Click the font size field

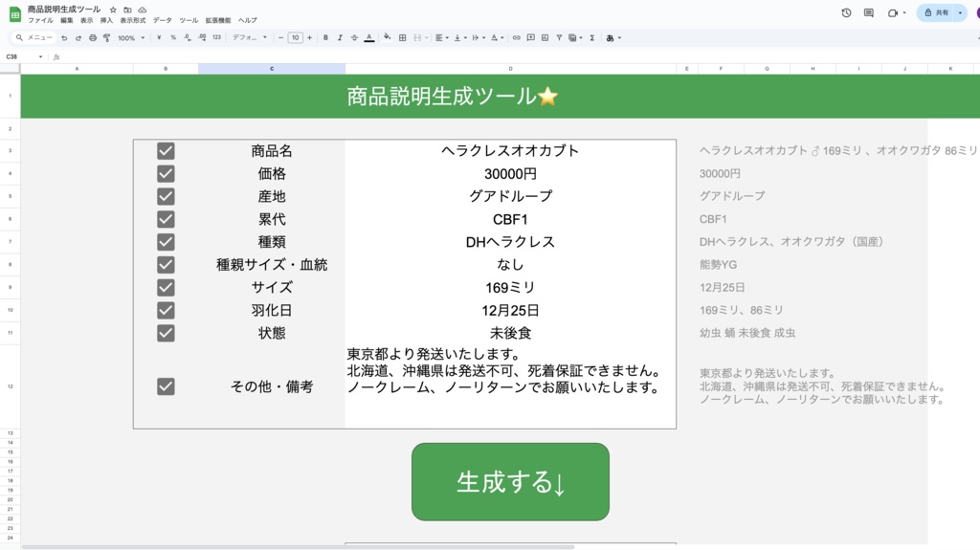point(295,37)
